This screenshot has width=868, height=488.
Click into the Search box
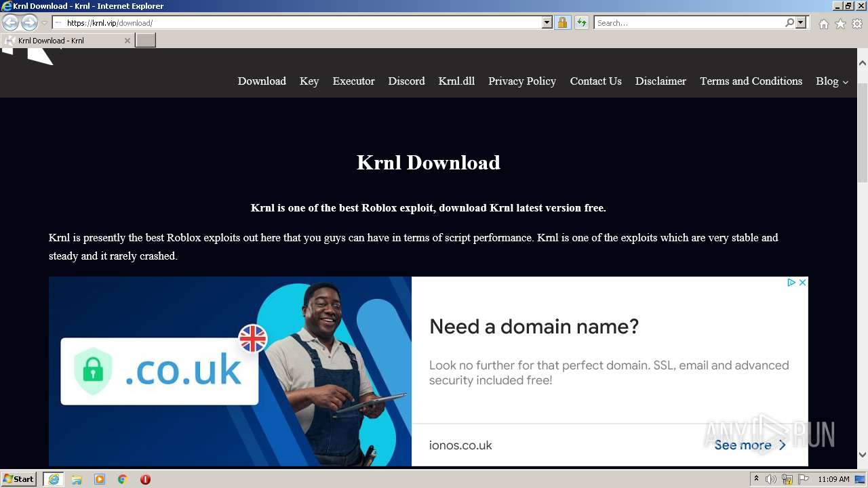point(688,23)
